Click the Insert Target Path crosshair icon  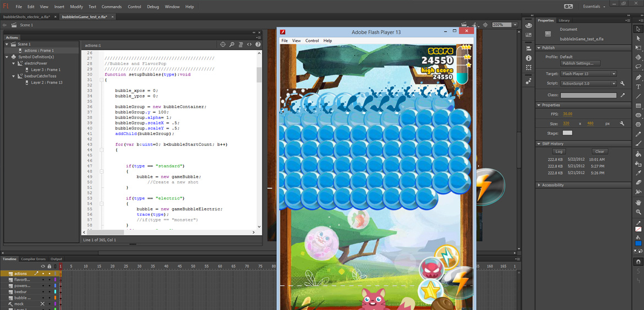(223, 45)
